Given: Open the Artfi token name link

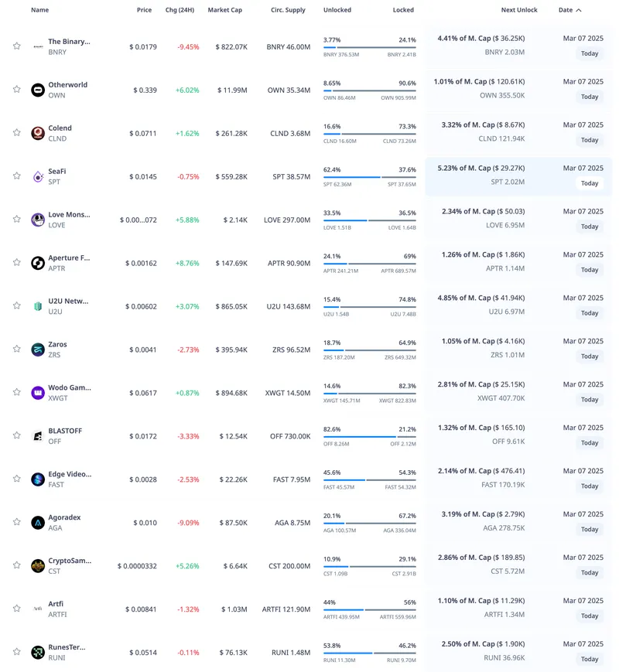Looking at the screenshot, I should (56, 604).
